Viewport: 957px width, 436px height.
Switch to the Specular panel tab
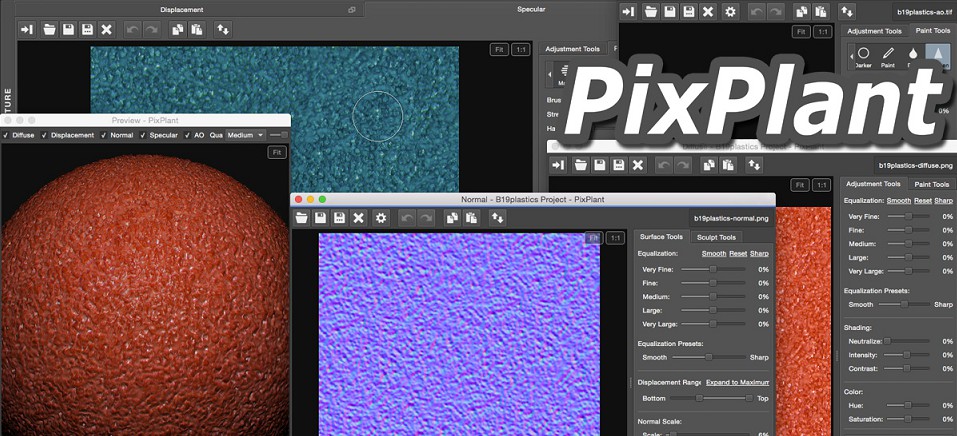pos(531,9)
